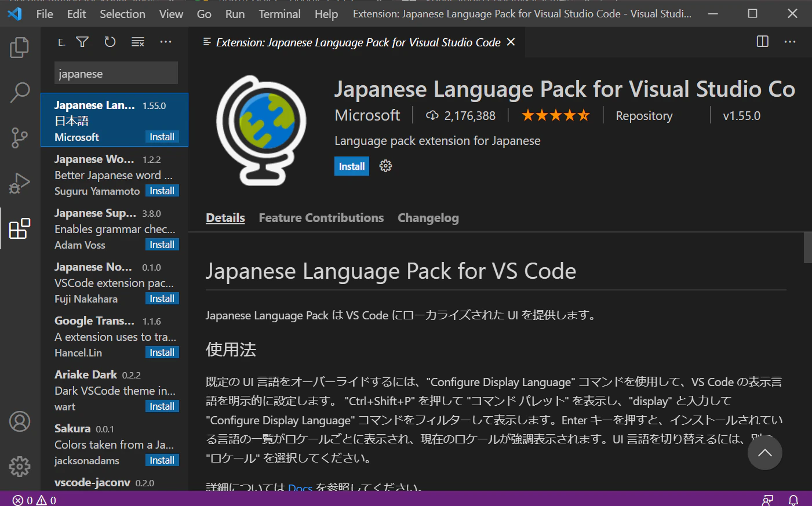The height and width of the screenshot is (506, 812).
Task: Install the Japanese Language Pack from header
Action: (352, 166)
